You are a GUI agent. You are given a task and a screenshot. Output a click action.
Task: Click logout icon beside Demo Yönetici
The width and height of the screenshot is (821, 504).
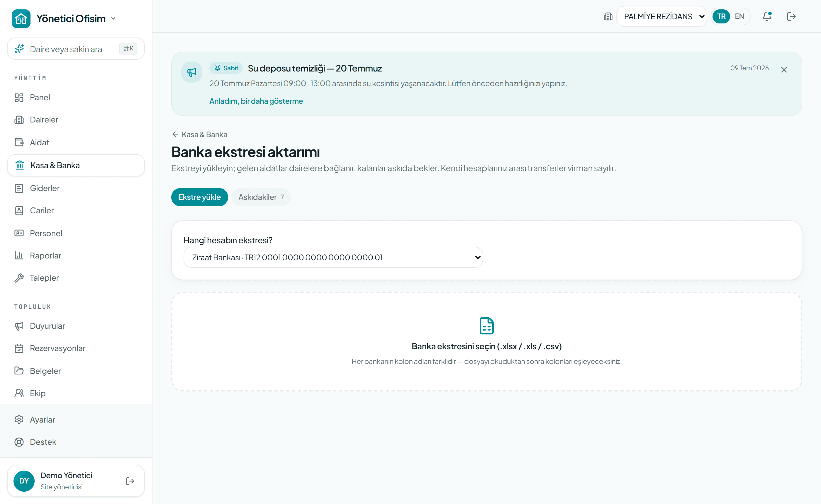tap(130, 481)
